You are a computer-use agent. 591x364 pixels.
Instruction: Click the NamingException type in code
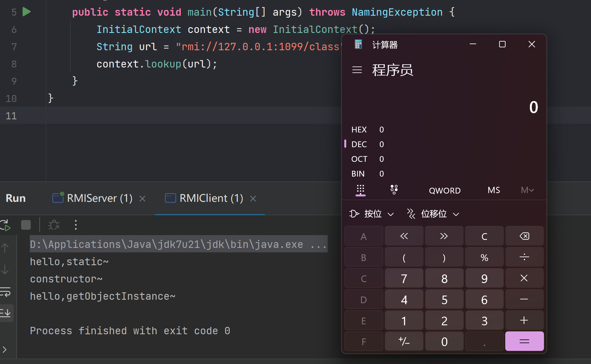coord(397,12)
